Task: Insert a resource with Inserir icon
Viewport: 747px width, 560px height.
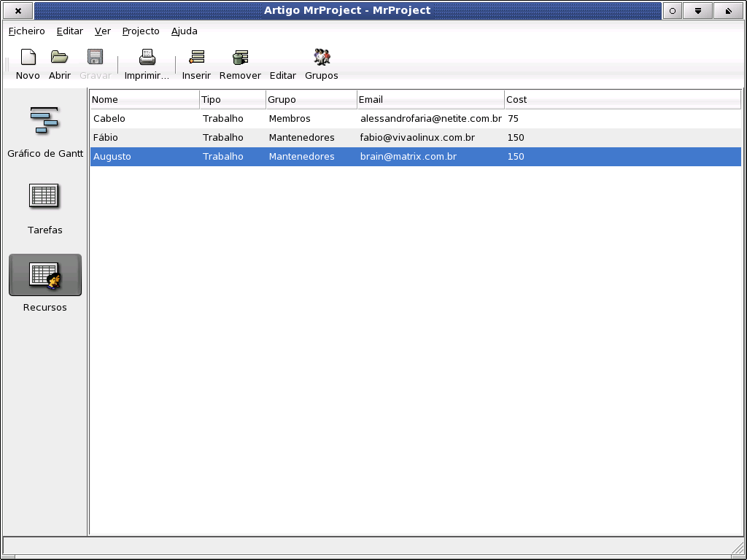Action: point(196,57)
